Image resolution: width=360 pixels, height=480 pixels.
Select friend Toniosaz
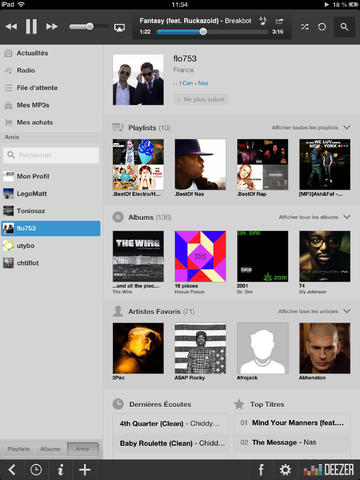coord(51,211)
